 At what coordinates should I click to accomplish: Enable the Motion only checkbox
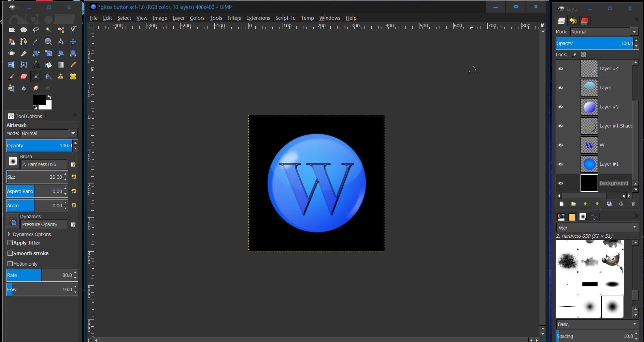(10, 264)
